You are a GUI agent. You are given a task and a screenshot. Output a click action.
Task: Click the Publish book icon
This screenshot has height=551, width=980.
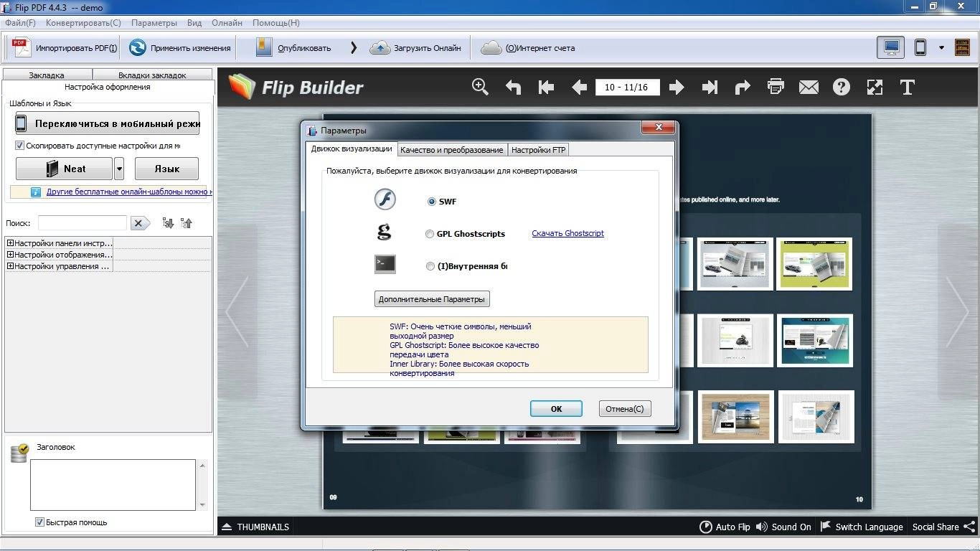click(265, 48)
